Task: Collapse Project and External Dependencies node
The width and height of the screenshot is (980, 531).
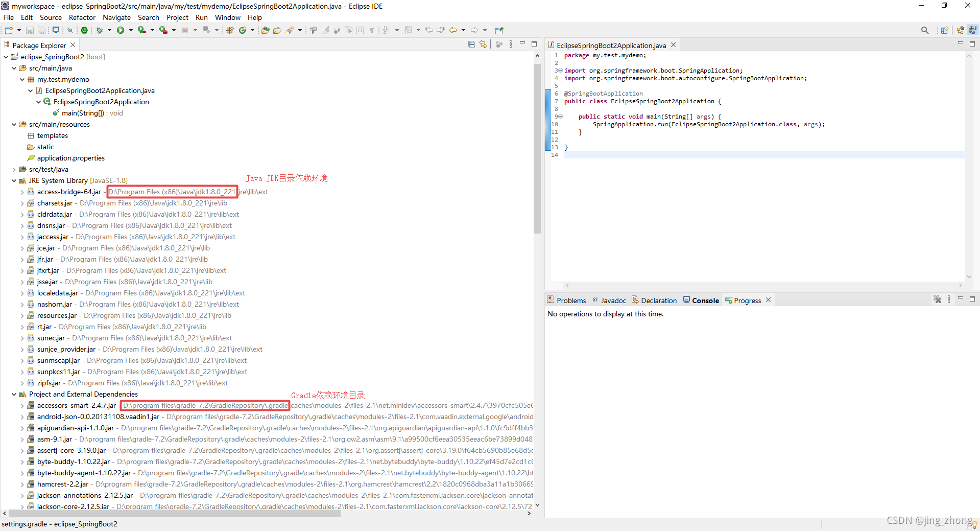Action: 14,394
